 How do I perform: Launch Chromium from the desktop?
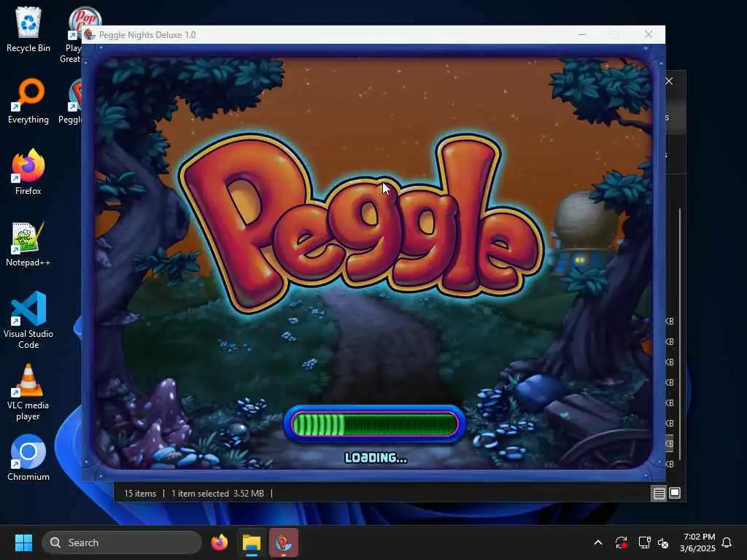[x=28, y=458]
